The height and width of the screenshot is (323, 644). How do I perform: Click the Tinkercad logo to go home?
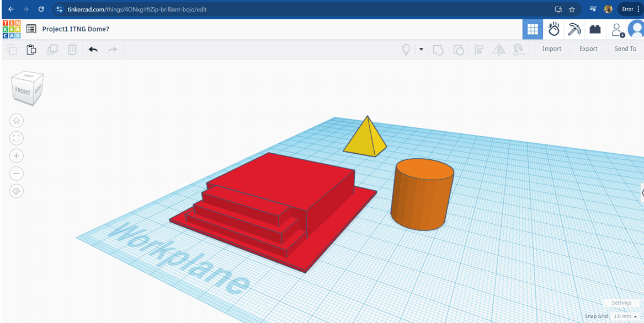tap(12, 29)
